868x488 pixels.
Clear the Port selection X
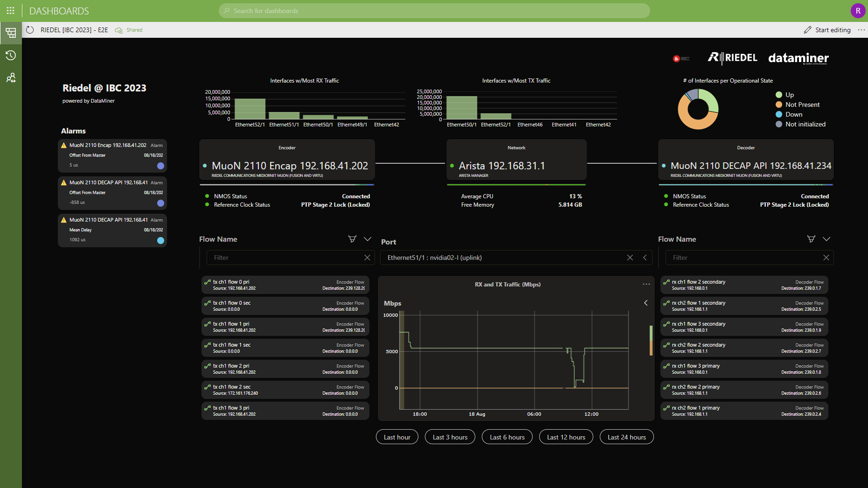point(630,258)
